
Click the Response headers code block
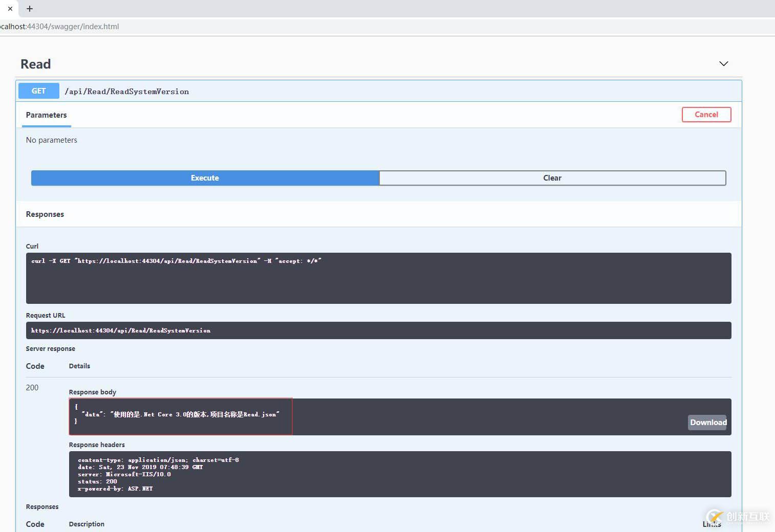pos(399,474)
